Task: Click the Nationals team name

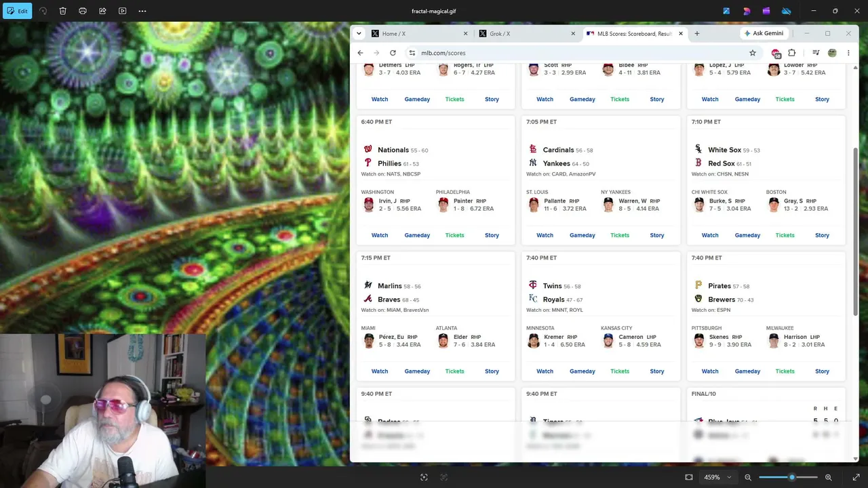Action: 393,150
